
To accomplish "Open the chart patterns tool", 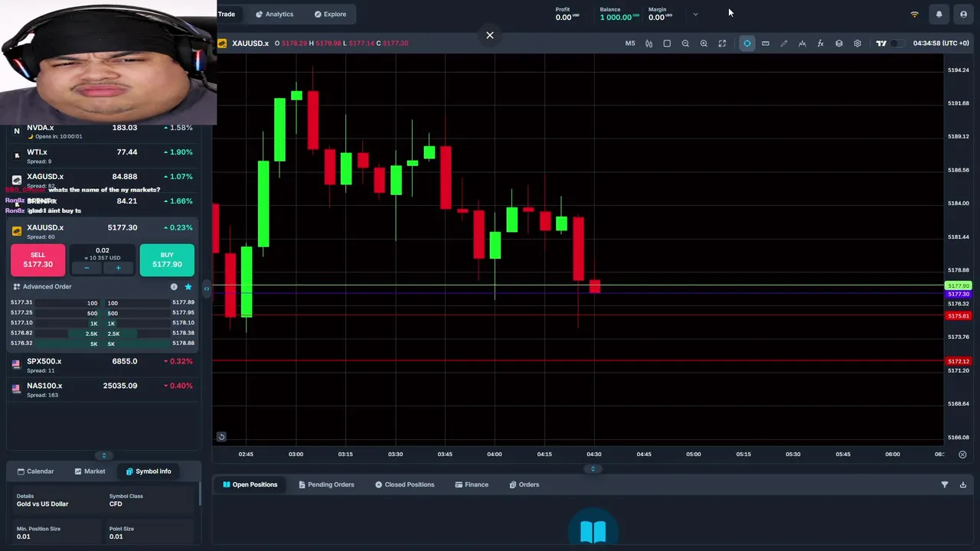I will pyautogui.click(x=802, y=44).
